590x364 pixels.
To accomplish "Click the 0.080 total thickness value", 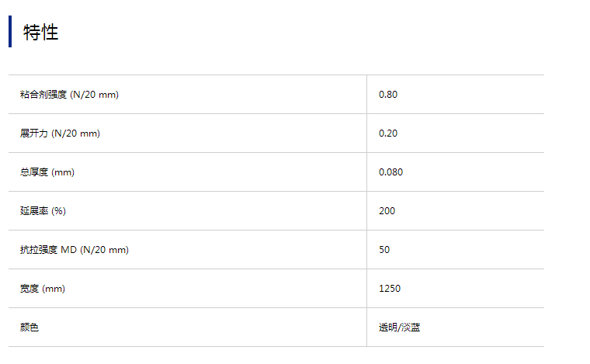I will click(x=391, y=172).
